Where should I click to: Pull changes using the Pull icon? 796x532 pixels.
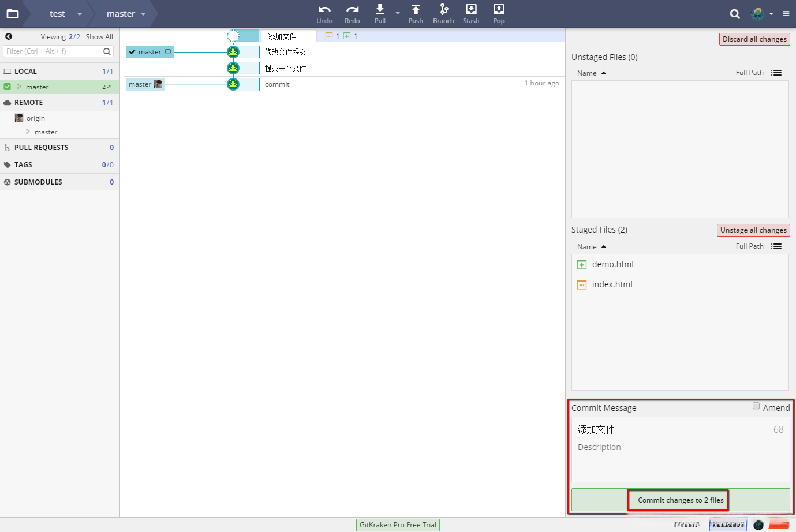(380, 9)
